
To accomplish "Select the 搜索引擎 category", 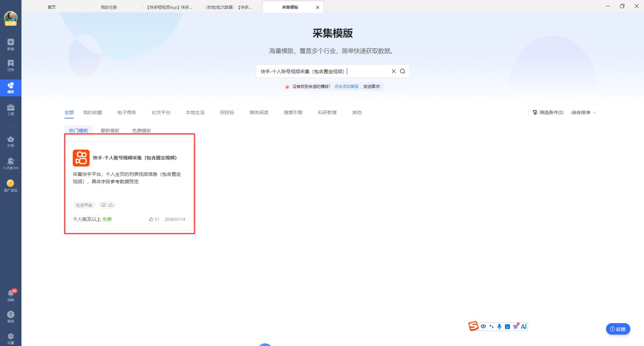I will coord(293,112).
